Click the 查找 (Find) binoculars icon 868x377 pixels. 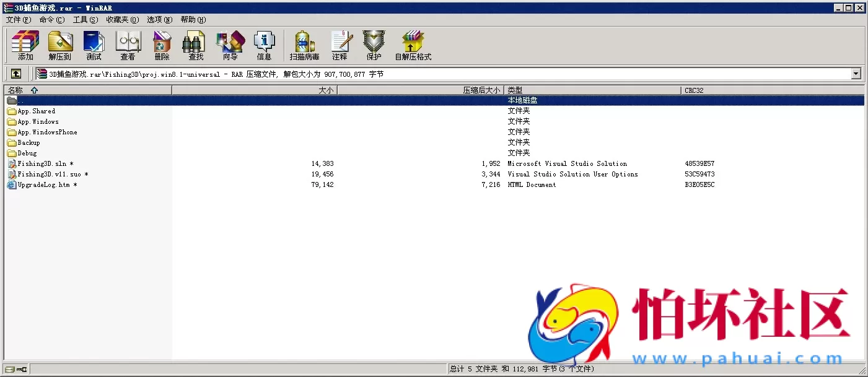[194, 45]
